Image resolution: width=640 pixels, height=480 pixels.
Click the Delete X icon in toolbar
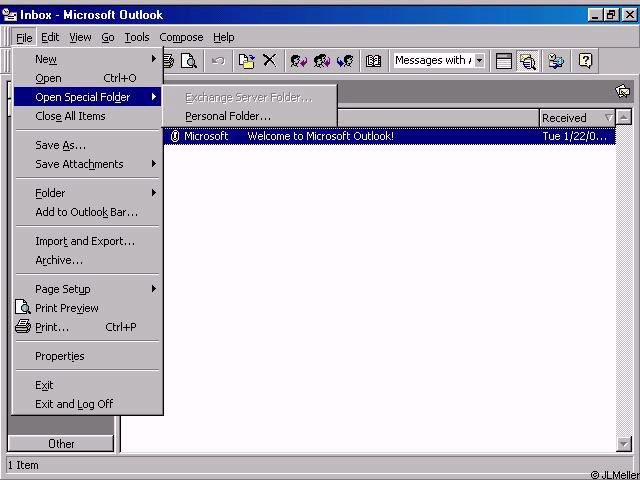click(x=269, y=61)
